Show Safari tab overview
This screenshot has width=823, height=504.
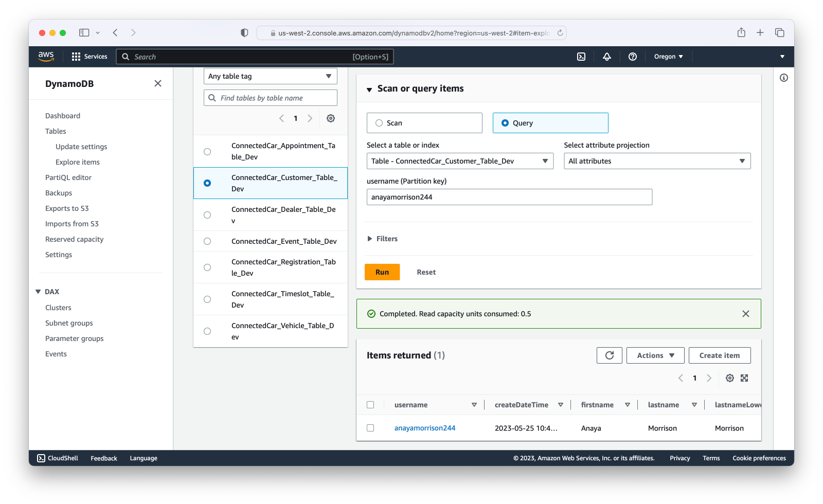click(x=780, y=32)
